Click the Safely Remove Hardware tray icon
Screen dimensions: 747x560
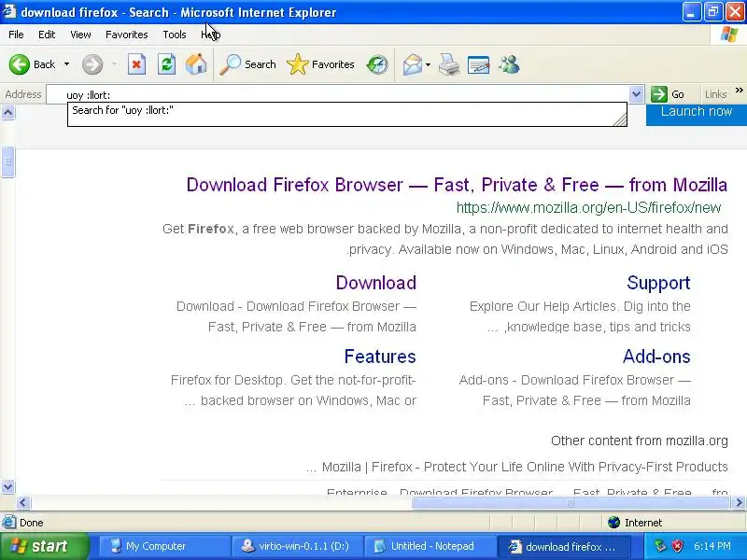point(660,546)
